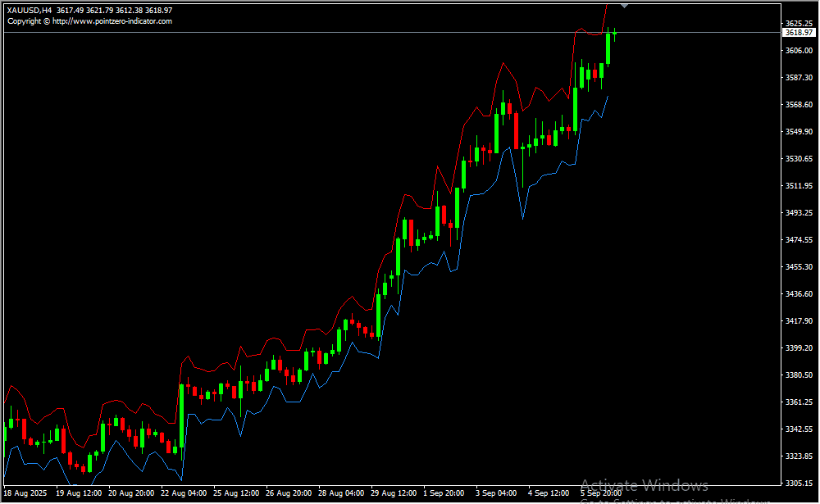Screen dimensions: 820x504
Task: Click the large green candle before the last
Action: [608, 48]
